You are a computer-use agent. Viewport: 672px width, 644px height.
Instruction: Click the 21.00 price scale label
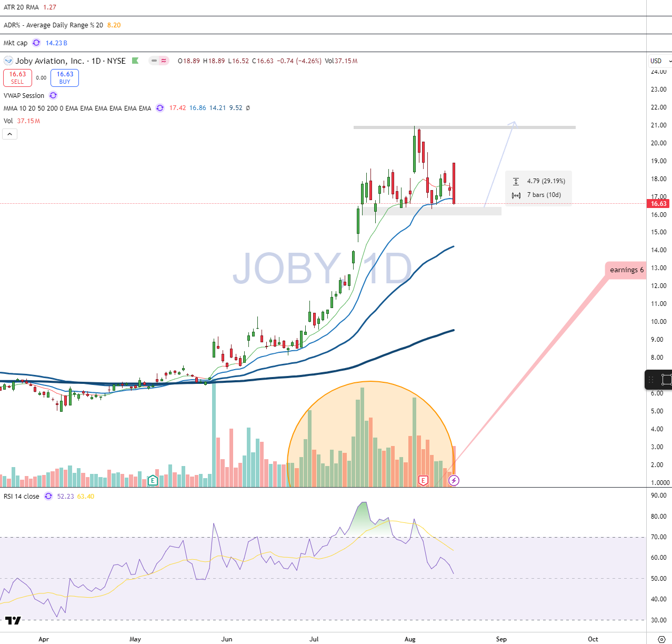coord(659,125)
